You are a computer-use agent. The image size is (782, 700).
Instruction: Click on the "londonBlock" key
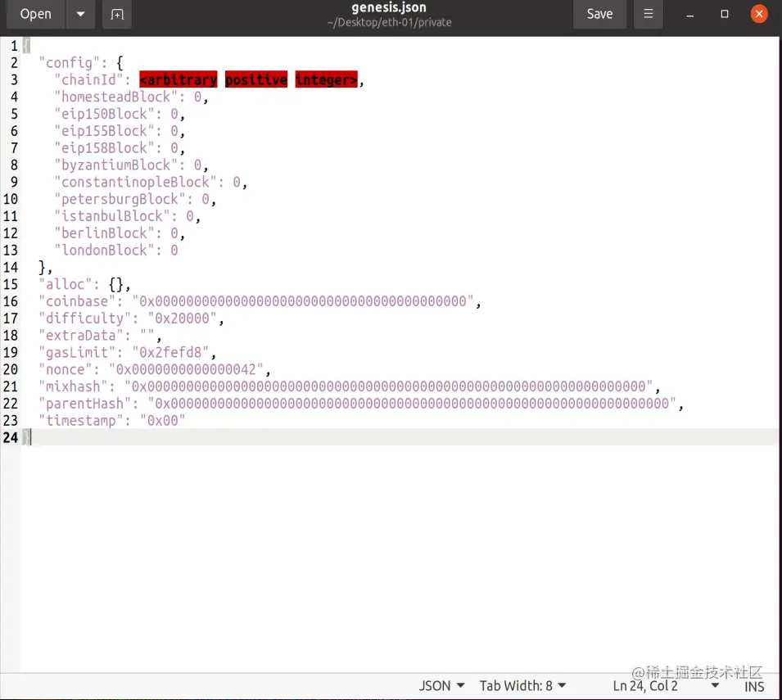[x=104, y=251]
